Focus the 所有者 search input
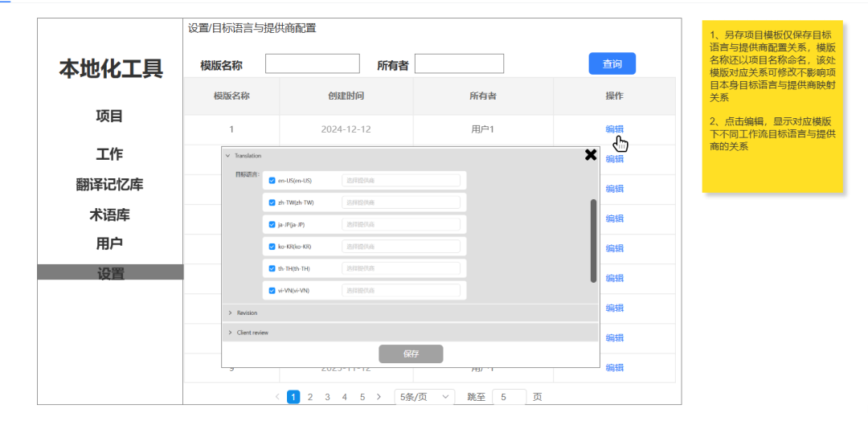Viewport: 868px width, 433px height. pyautogui.click(x=459, y=63)
